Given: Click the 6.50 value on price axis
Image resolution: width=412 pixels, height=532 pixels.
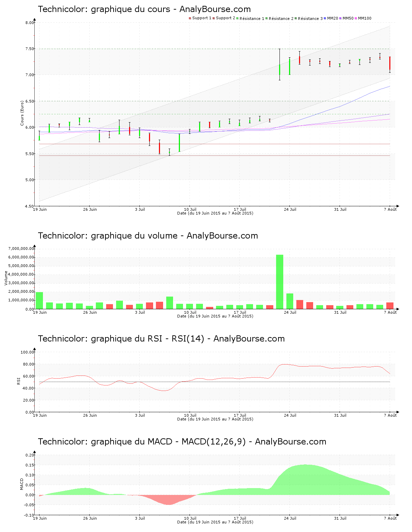Looking at the screenshot, I should (30, 101).
